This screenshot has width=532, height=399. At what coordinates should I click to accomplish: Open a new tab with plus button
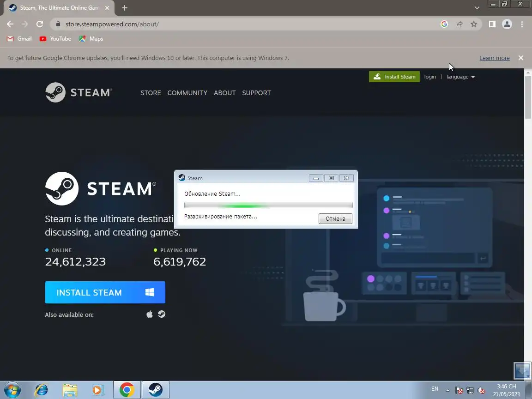tap(125, 8)
